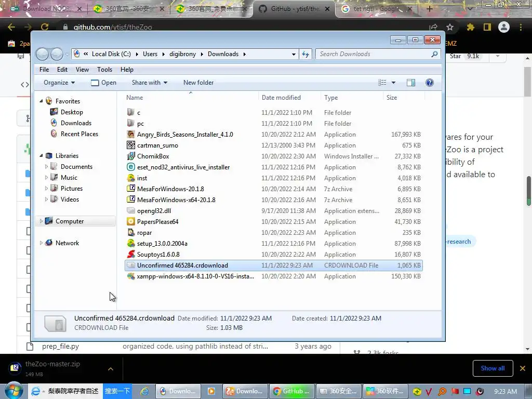Open GitHub Chrome window from taskbar
Image resolution: width=532 pixels, height=399 pixels.
[291, 391]
